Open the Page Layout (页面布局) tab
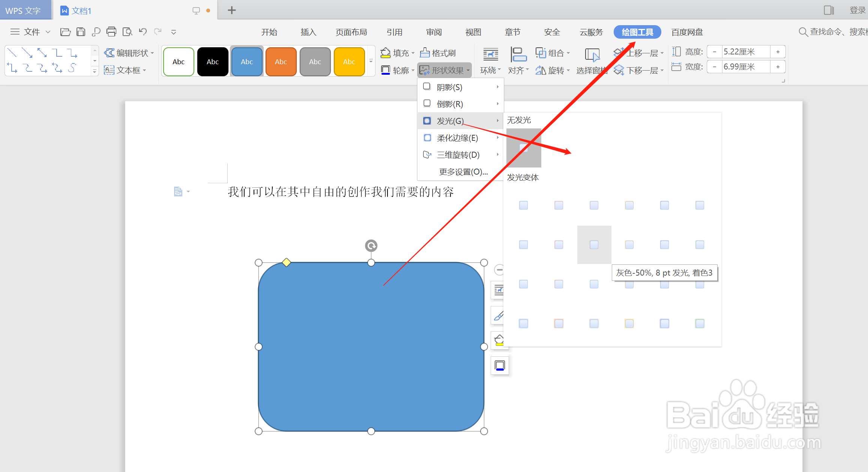Image resolution: width=868 pixels, height=472 pixels. coord(351,32)
